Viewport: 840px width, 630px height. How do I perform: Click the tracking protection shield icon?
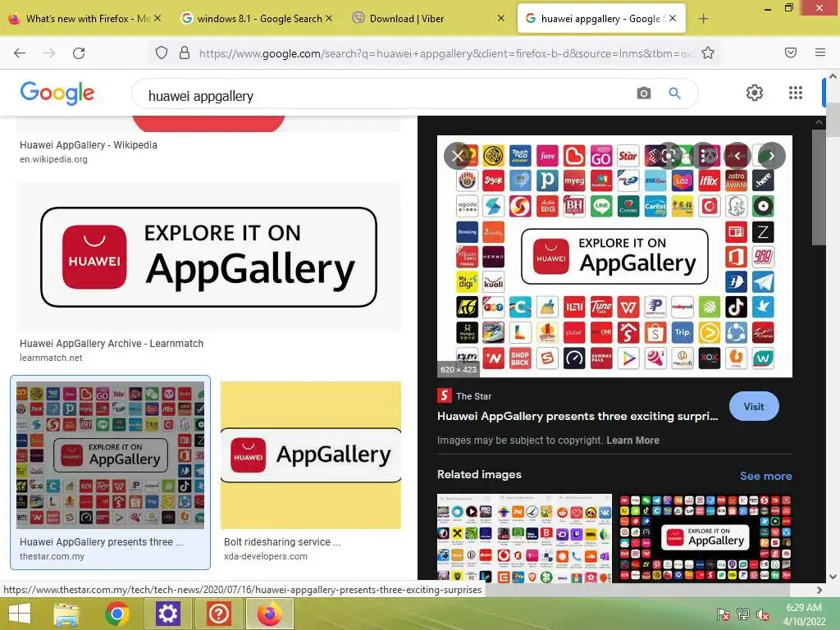(x=162, y=52)
